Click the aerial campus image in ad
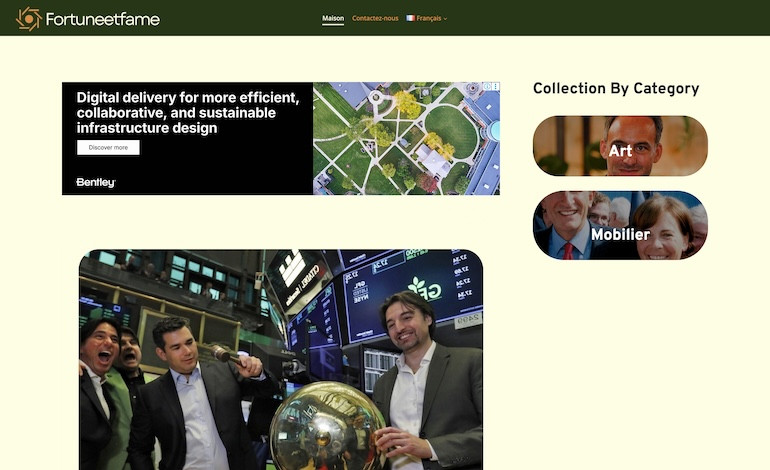This screenshot has height=470, width=770. pos(405,140)
